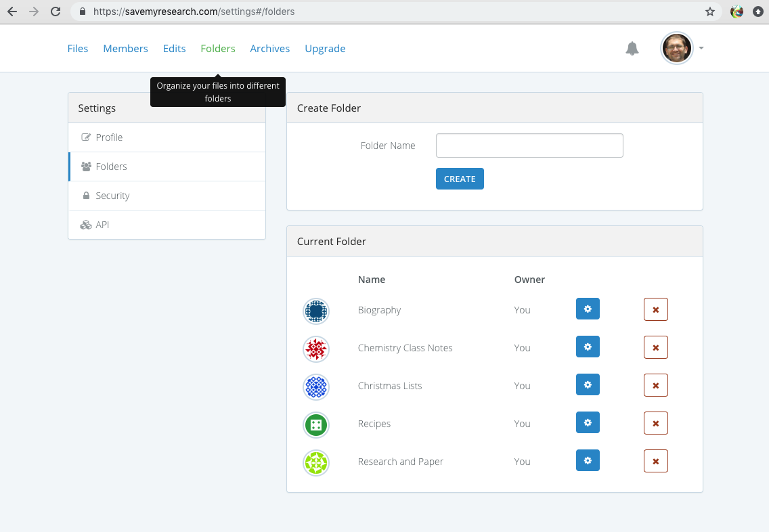Delete the Chemistry Class Notes folder
769x532 pixels.
(x=656, y=347)
